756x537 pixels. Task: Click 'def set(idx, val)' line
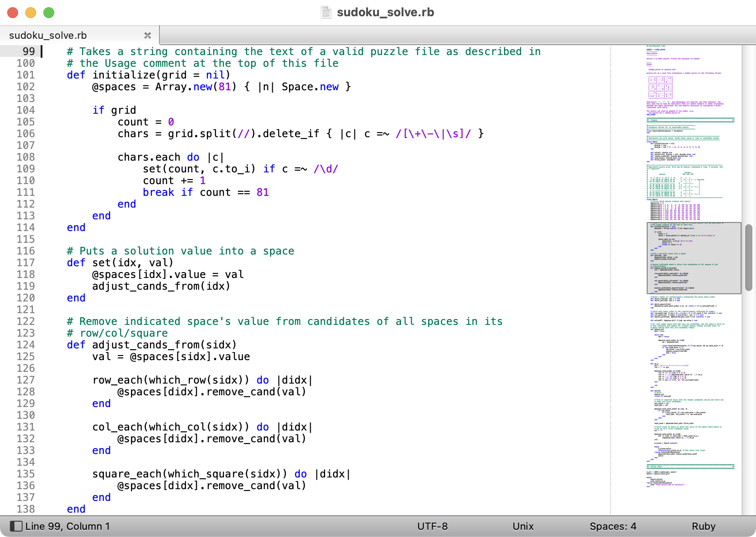tap(120, 263)
